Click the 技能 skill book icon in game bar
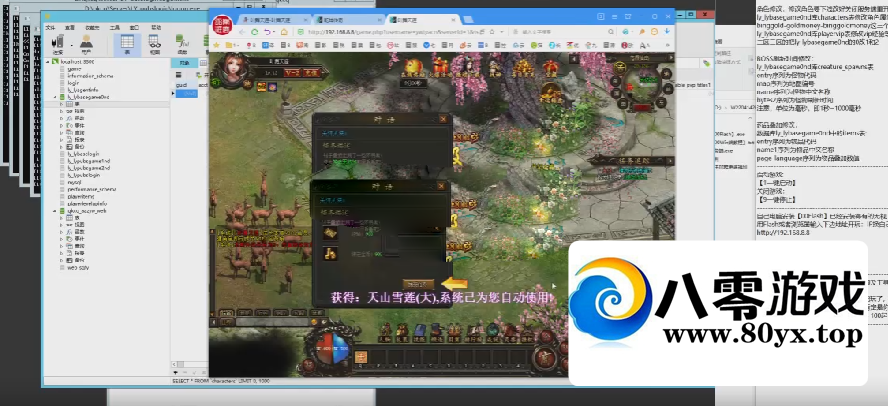The height and width of the screenshot is (406, 888). coord(420,332)
